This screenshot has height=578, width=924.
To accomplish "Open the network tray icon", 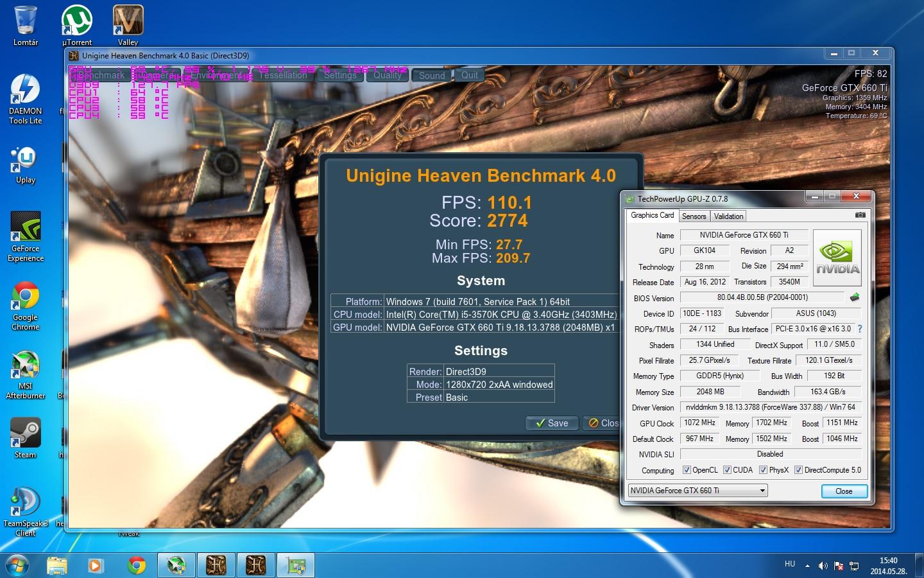I will 854,566.
